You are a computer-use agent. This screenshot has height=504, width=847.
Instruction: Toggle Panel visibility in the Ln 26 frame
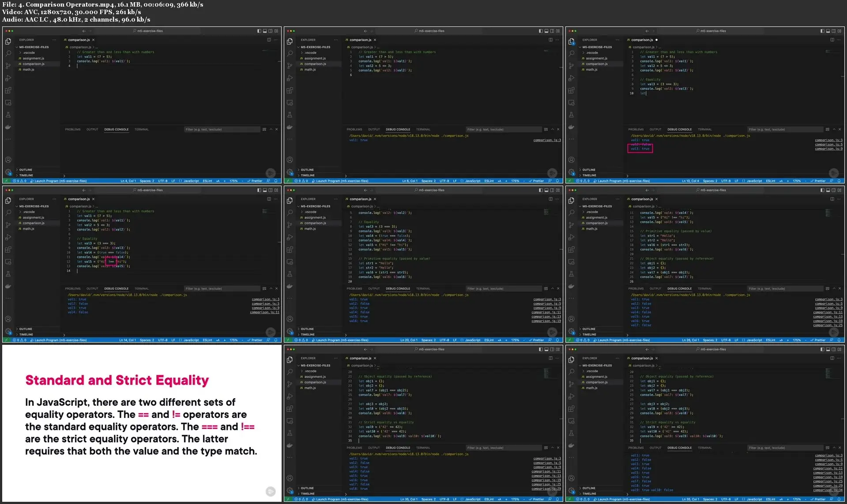828,190
